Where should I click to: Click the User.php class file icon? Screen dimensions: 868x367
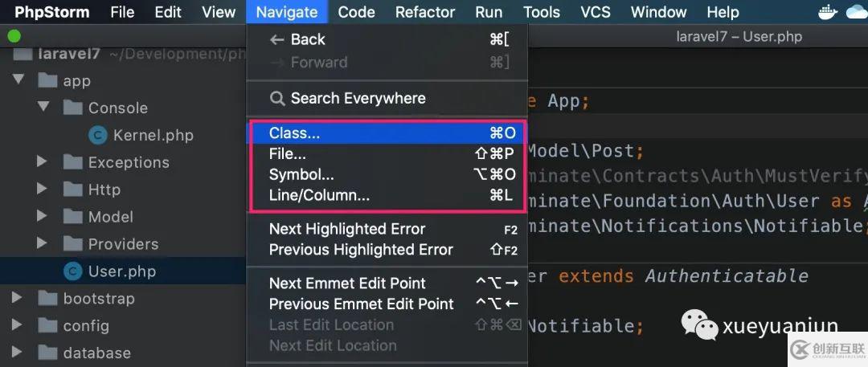coord(73,271)
